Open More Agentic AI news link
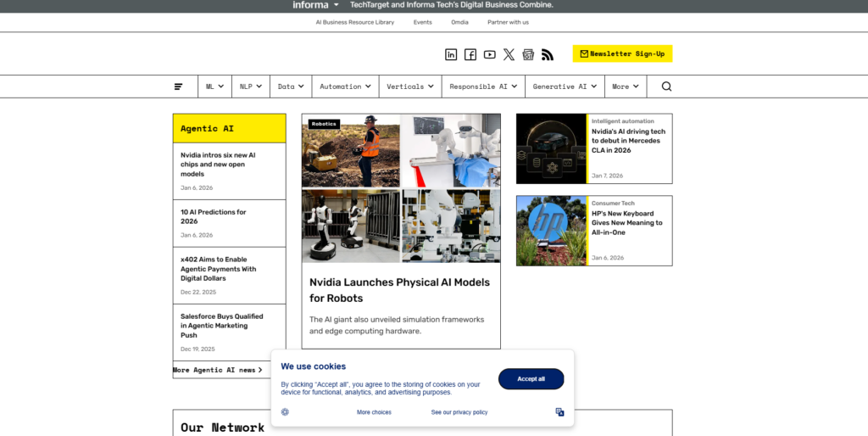Image resolution: width=868 pixels, height=436 pixels. 218,370
